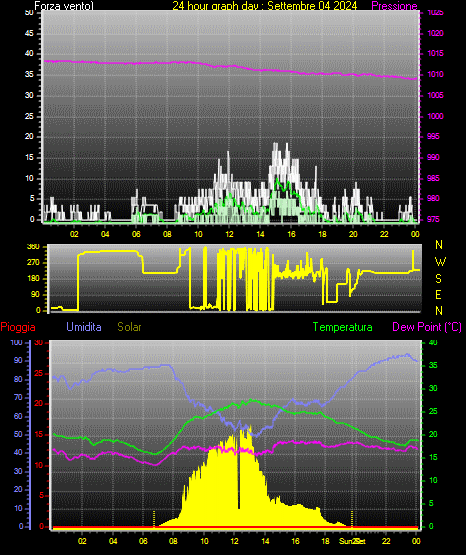This screenshot has width=466, height=555.
Task: Click the green 25 on the temperature axis
Action: point(433,411)
